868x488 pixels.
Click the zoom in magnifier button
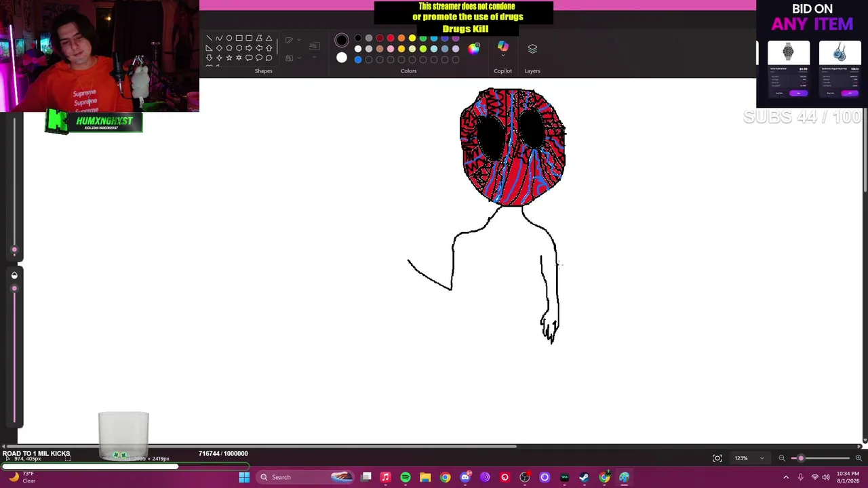click(x=859, y=458)
